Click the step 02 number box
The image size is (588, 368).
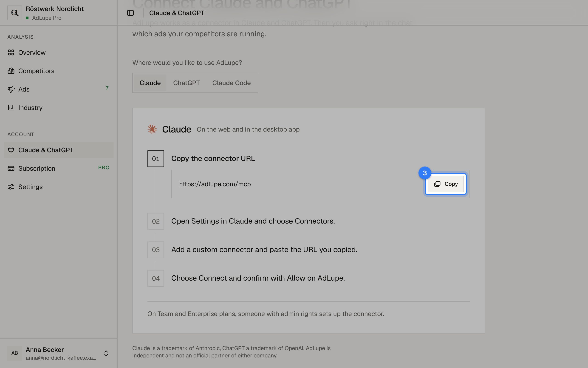(156, 221)
